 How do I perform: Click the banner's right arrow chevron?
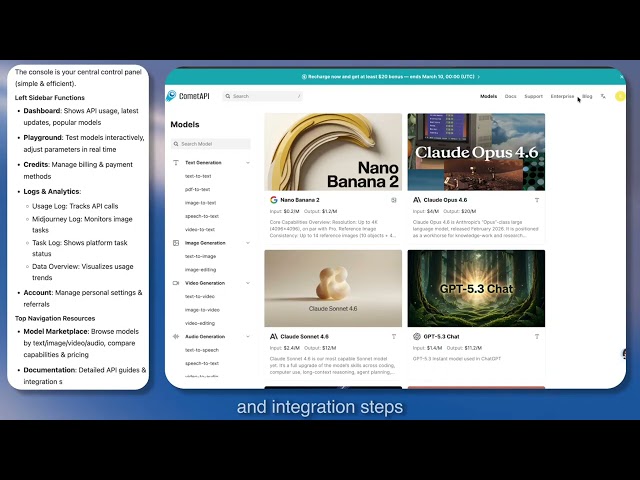click(x=478, y=77)
